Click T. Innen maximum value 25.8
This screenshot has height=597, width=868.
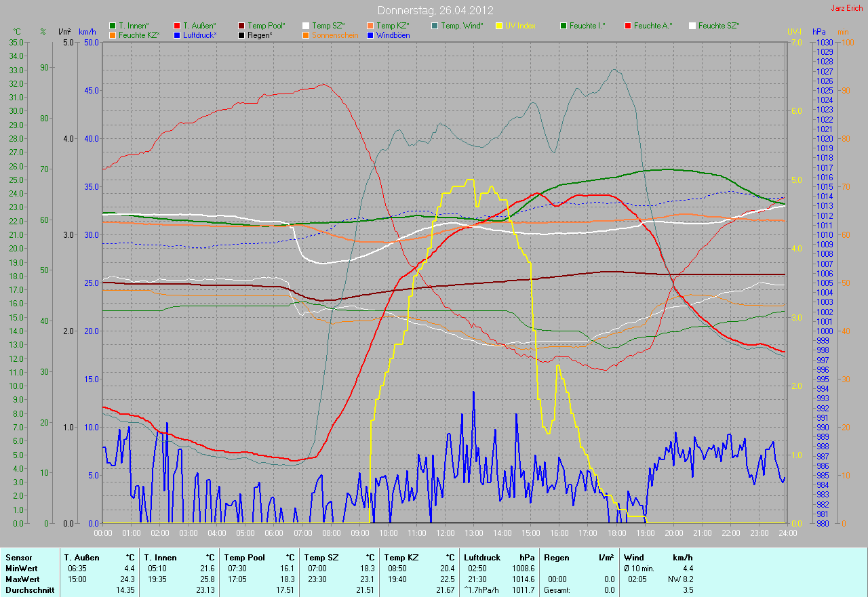[x=207, y=579]
